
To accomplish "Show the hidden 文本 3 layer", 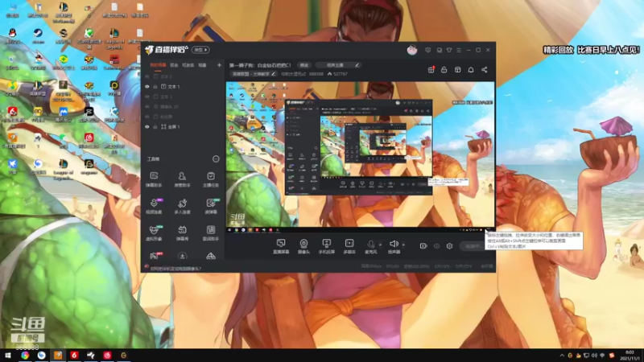I will coord(147,97).
